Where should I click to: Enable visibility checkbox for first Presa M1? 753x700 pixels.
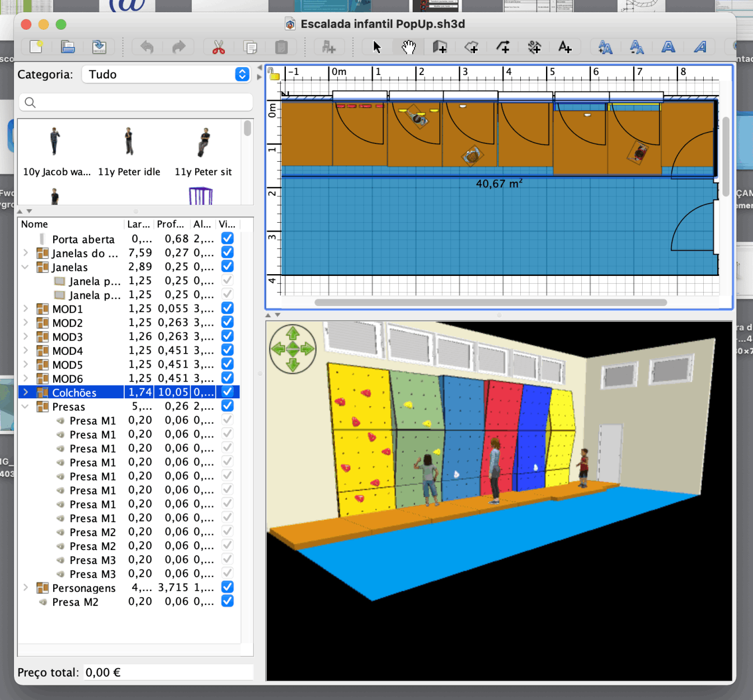(x=227, y=419)
